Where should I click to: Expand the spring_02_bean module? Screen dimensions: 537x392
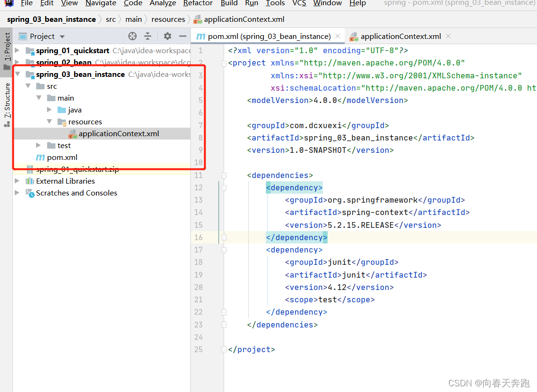[x=17, y=62]
